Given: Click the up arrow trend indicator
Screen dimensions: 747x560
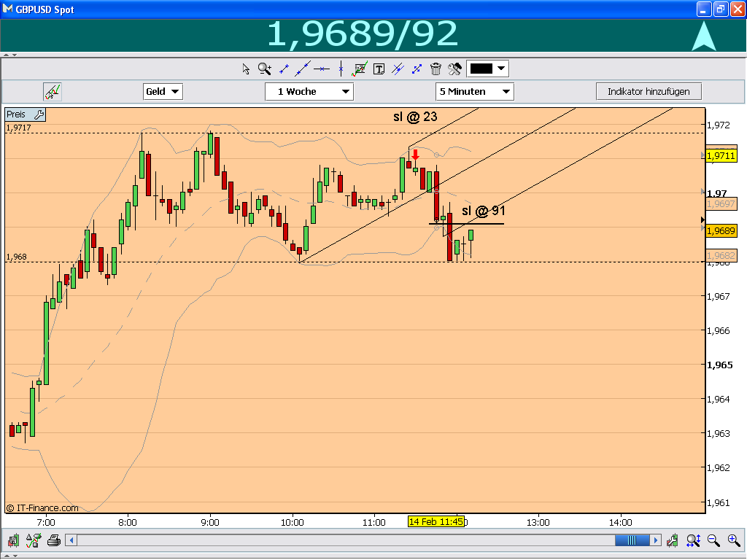Looking at the screenshot, I should pos(704,36).
